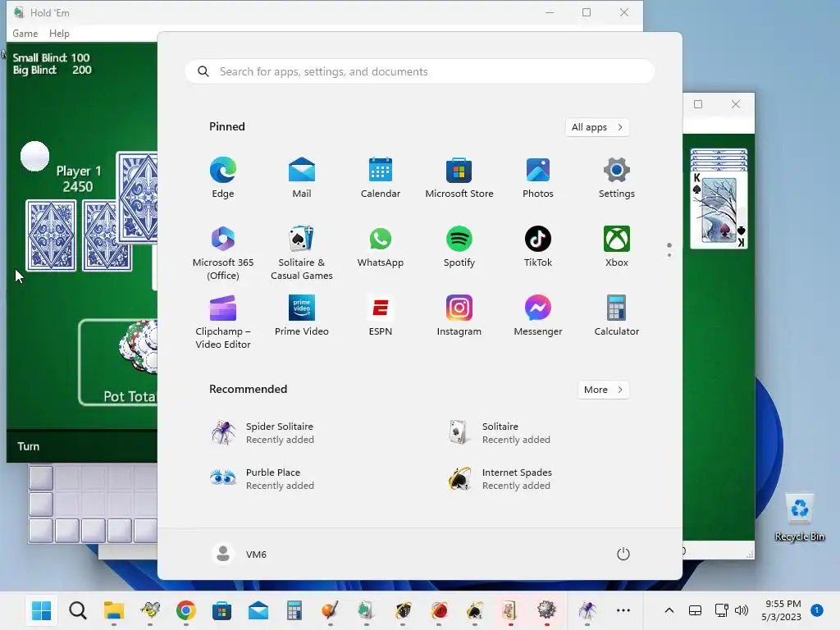Click the white dealer button in Hold 'Em
Viewport: 840px width, 630px height.
pos(34,156)
